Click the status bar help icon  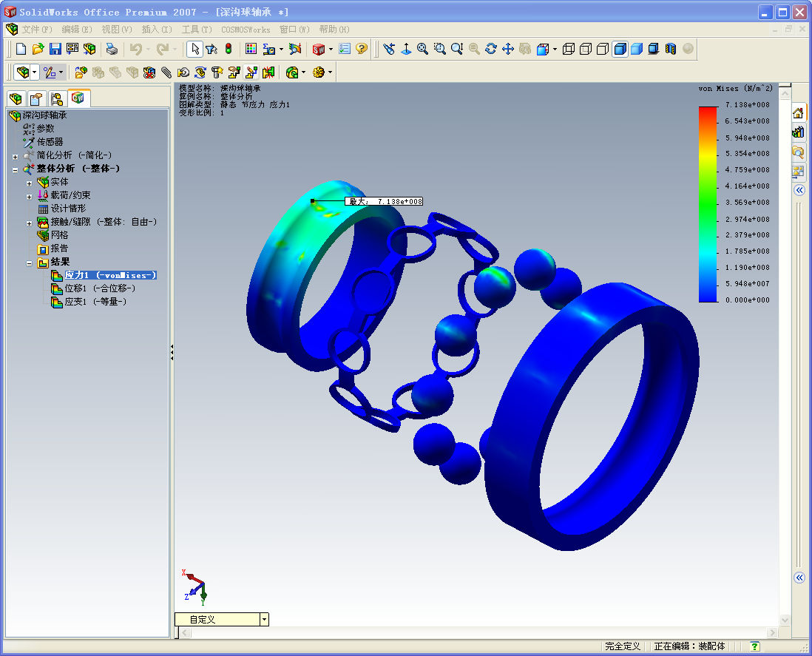[x=755, y=646]
